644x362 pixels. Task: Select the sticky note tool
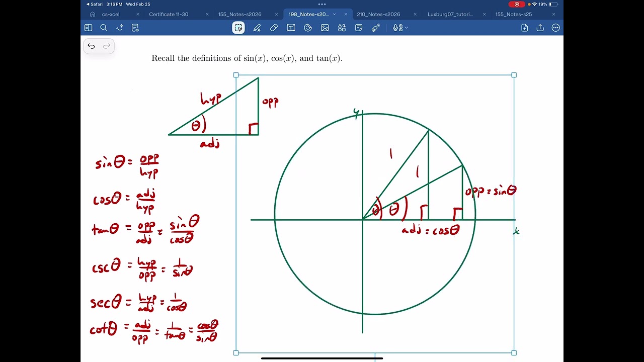click(x=359, y=28)
